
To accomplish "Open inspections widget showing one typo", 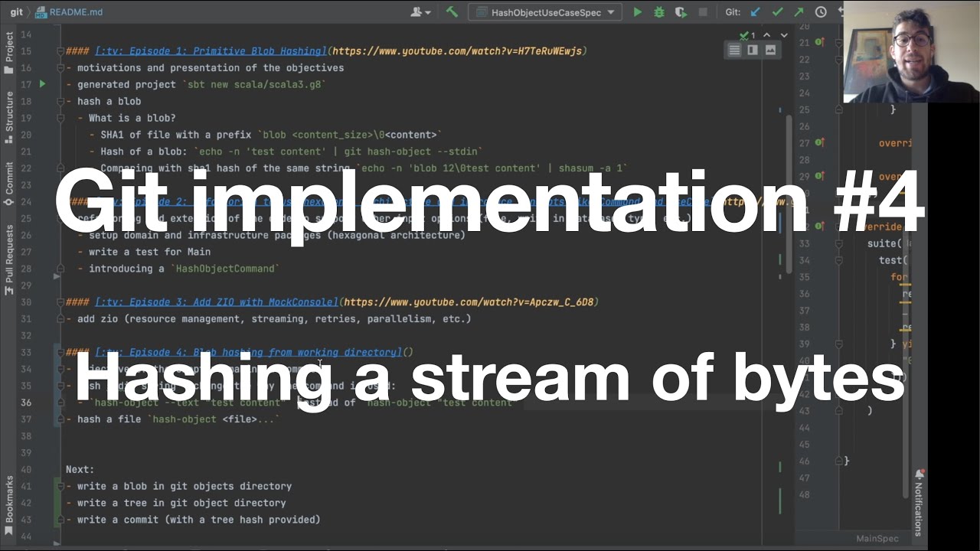I will [x=747, y=35].
